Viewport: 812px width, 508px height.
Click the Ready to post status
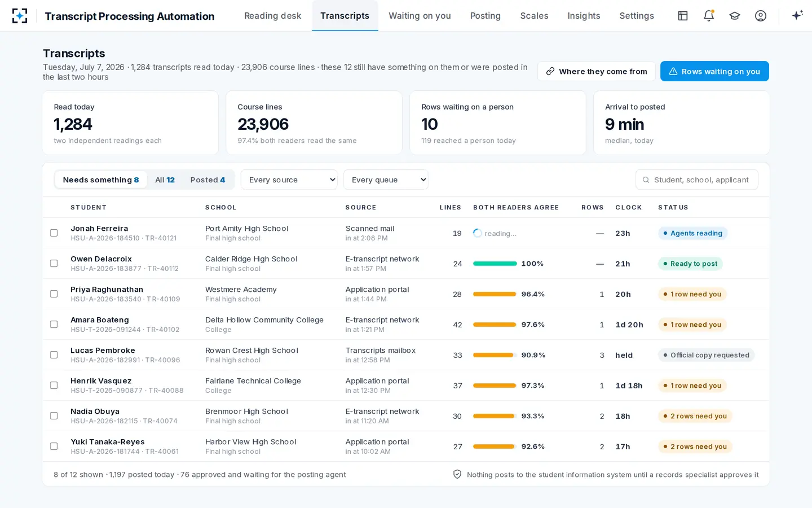(690, 264)
